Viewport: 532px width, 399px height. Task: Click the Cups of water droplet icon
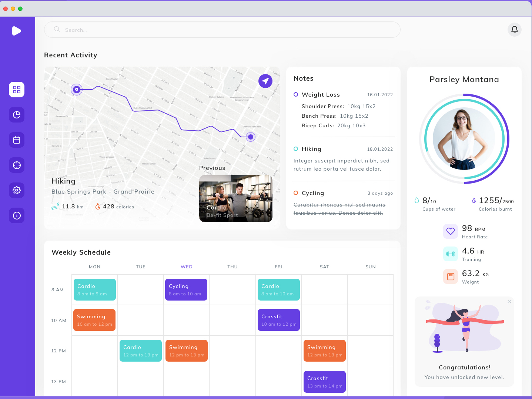pos(416,200)
